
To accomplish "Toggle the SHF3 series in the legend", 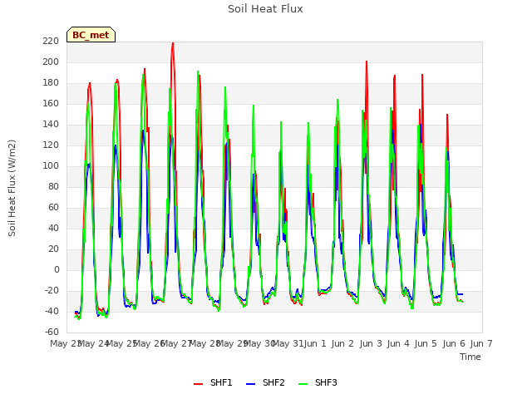I will click(x=318, y=382).
